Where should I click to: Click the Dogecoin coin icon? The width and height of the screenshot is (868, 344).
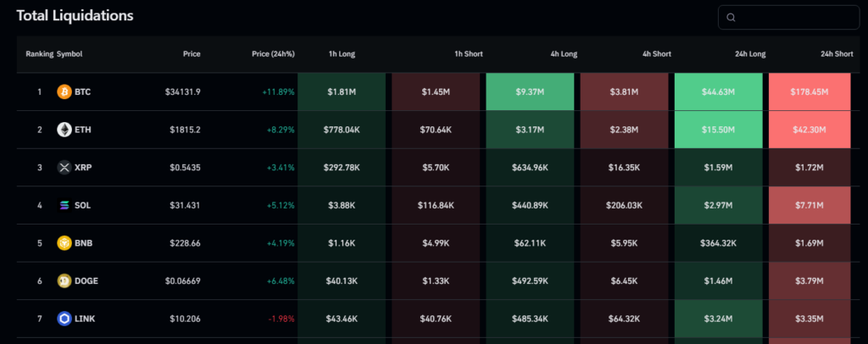point(64,280)
